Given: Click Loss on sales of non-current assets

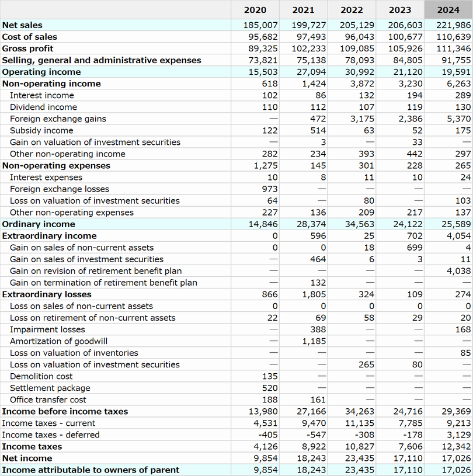Looking at the screenshot, I should [x=81, y=306].
